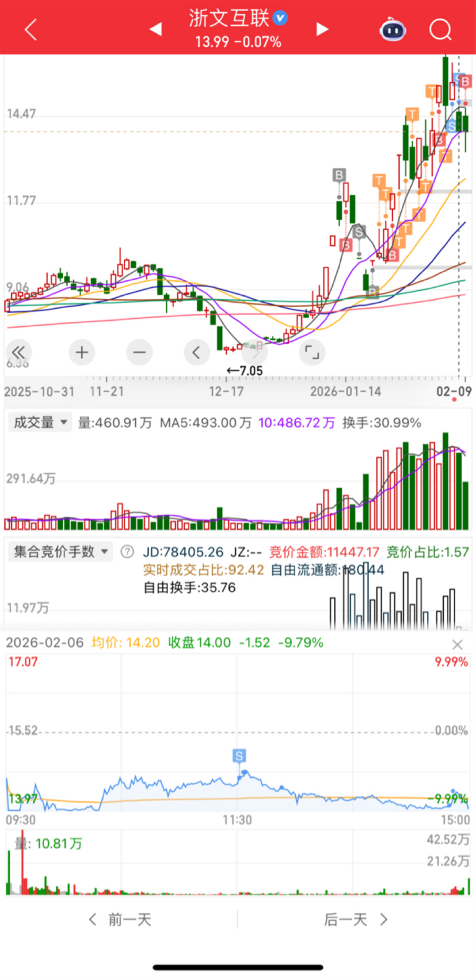Tap the 自由换手:35.76 value
The width and height of the screenshot is (476, 980).
(190, 587)
